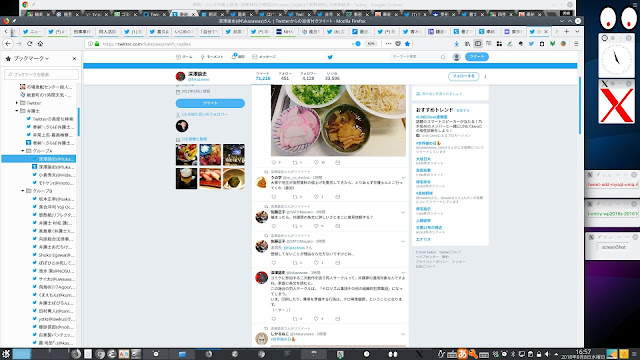Open the Shoko Egawa bookmark
Screen dimensions: 640x360
click(53, 255)
